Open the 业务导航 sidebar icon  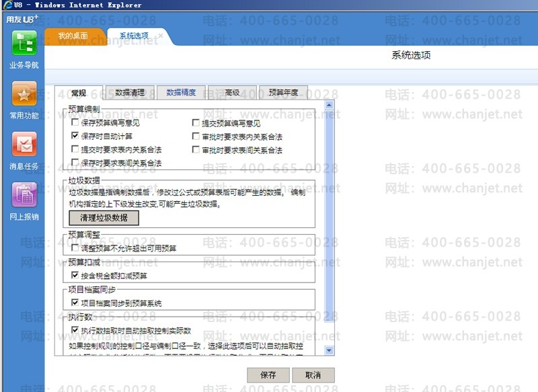tap(24, 44)
